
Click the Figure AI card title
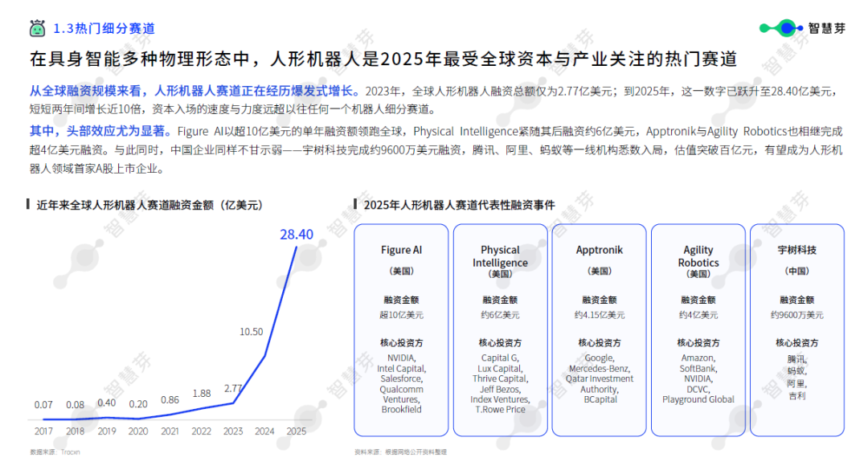[401, 250]
